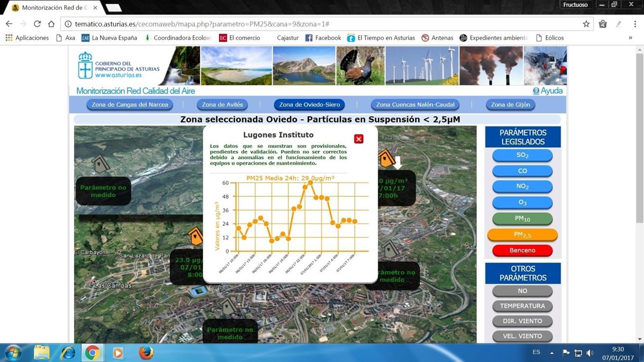Image resolution: width=644 pixels, height=362 pixels.
Task: Click the browser address bar
Action: (322, 24)
